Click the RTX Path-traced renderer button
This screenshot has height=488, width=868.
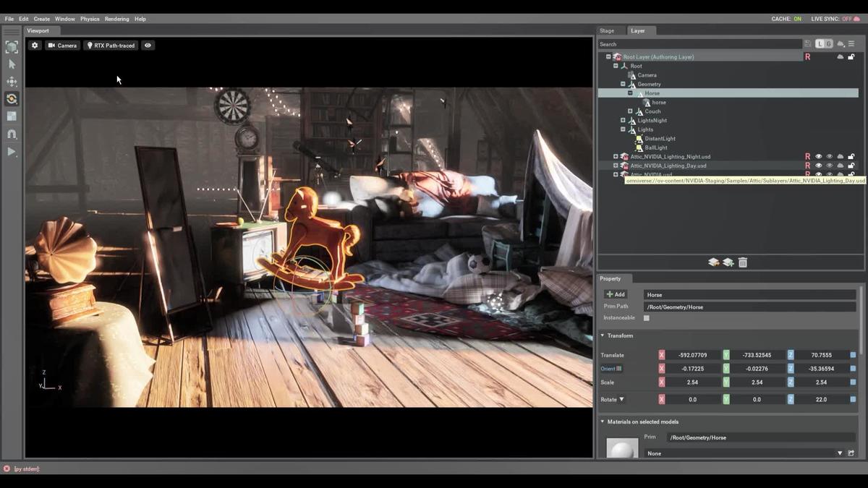(x=111, y=46)
